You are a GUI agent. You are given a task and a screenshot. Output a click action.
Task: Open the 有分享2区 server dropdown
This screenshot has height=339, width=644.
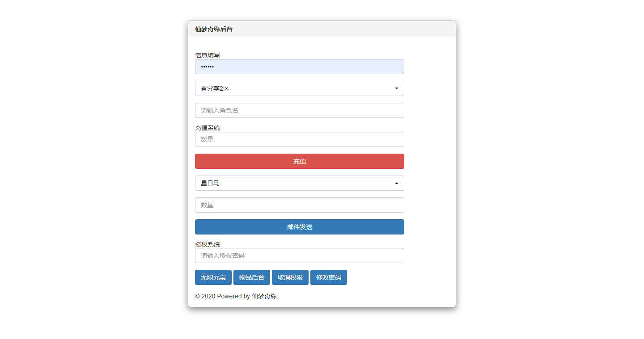(300, 88)
